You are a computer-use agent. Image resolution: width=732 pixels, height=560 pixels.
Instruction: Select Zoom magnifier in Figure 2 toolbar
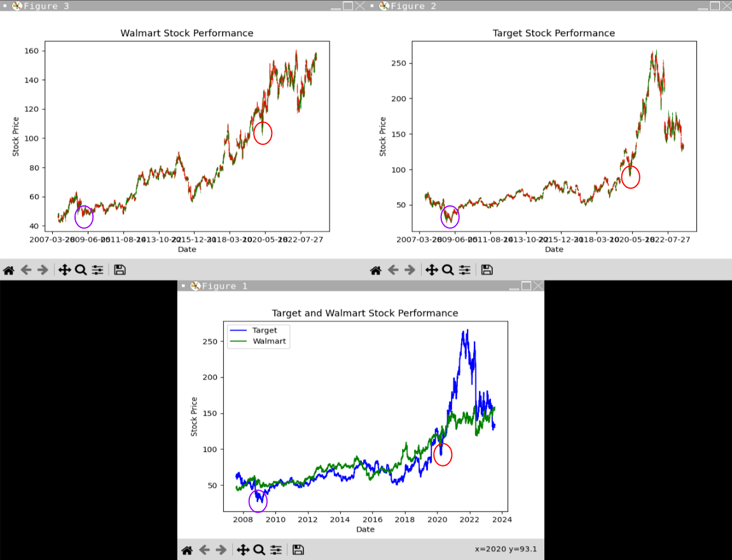click(448, 270)
